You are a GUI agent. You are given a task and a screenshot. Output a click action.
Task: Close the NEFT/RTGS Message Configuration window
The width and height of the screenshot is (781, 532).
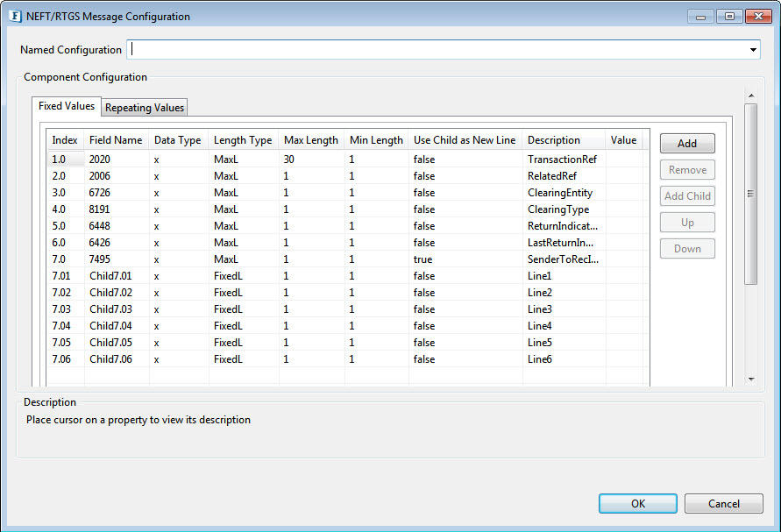[758, 17]
